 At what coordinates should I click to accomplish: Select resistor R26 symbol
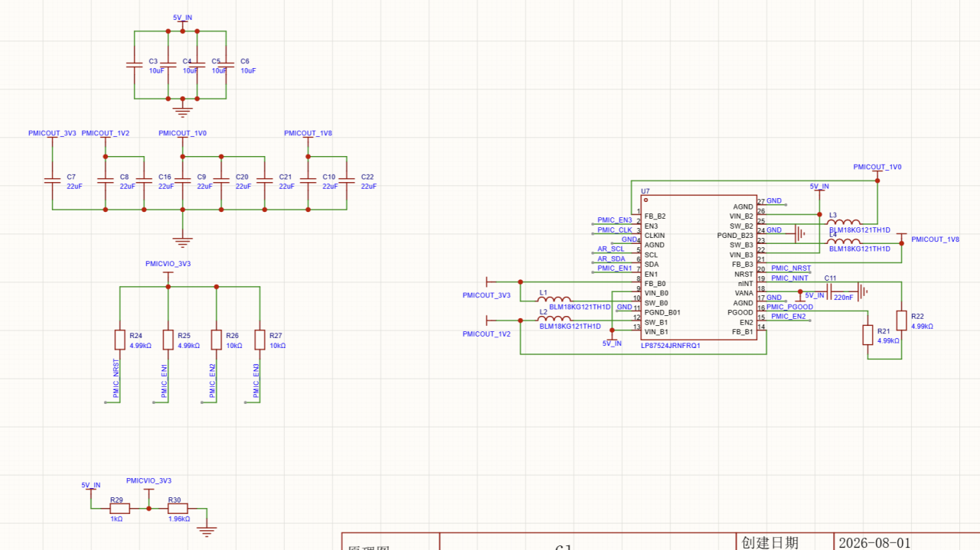[217, 340]
